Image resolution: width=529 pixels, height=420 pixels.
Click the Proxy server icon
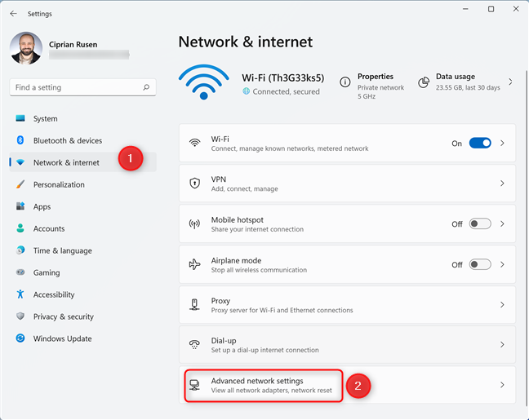pyautogui.click(x=194, y=304)
